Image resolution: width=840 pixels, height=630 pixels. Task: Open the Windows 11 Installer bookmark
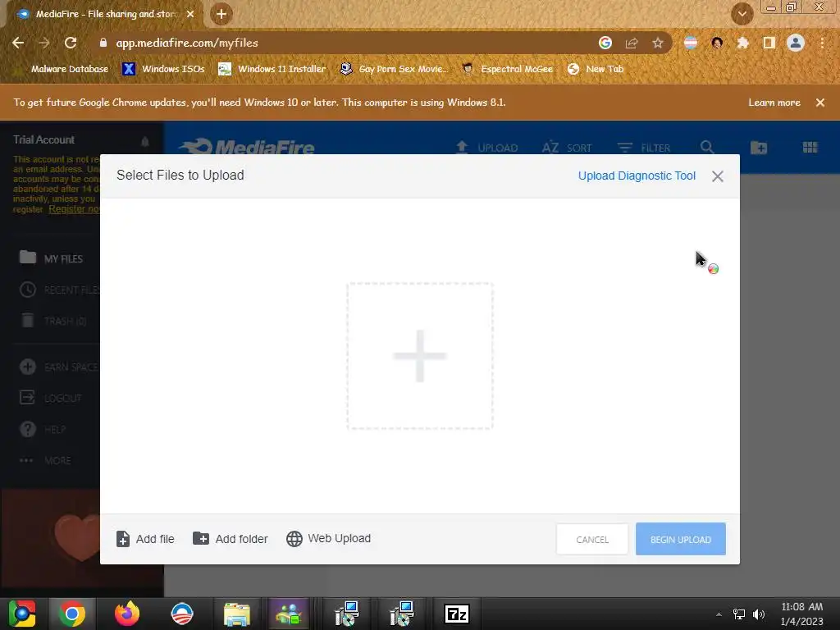tap(272, 69)
